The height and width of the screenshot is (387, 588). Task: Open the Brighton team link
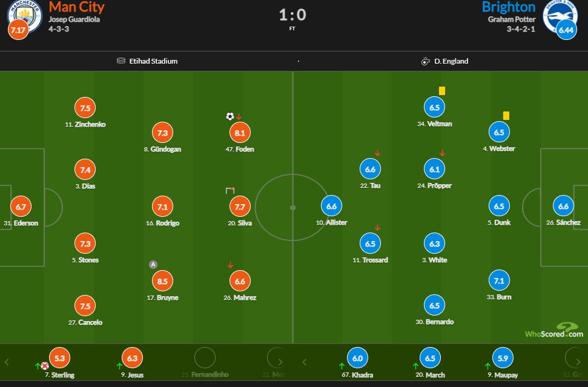click(509, 7)
